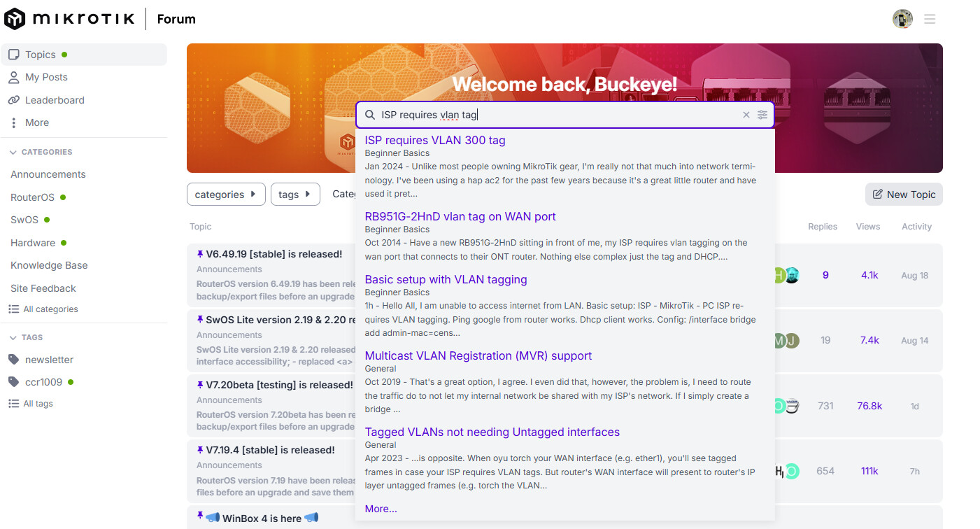Open result 'RB951G-2HnD vlan tag on WAN port'
The height and width of the screenshot is (529, 980).
[460, 216]
